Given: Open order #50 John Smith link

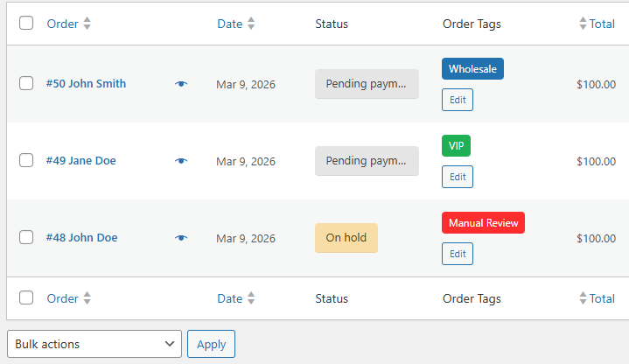Looking at the screenshot, I should click(86, 83).
